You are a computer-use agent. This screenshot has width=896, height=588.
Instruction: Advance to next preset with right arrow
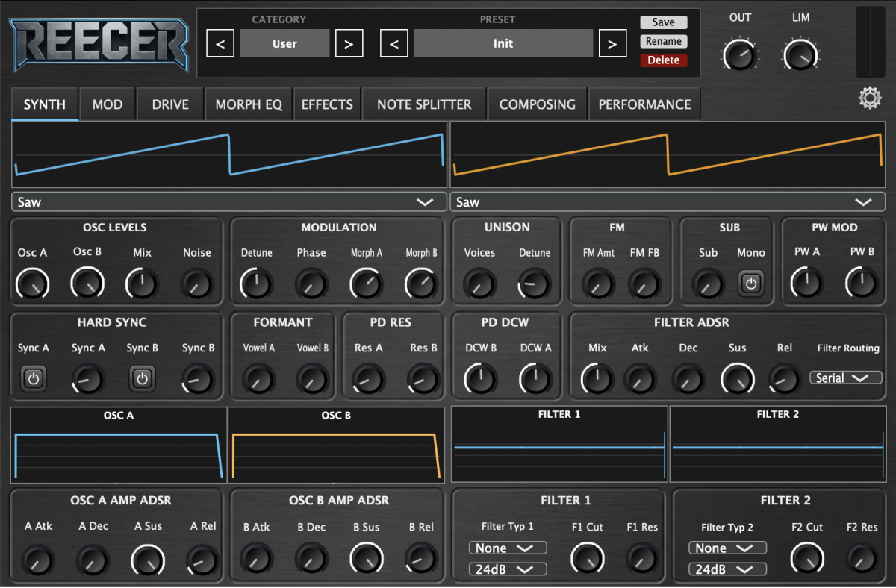click(x=612, y=44)
